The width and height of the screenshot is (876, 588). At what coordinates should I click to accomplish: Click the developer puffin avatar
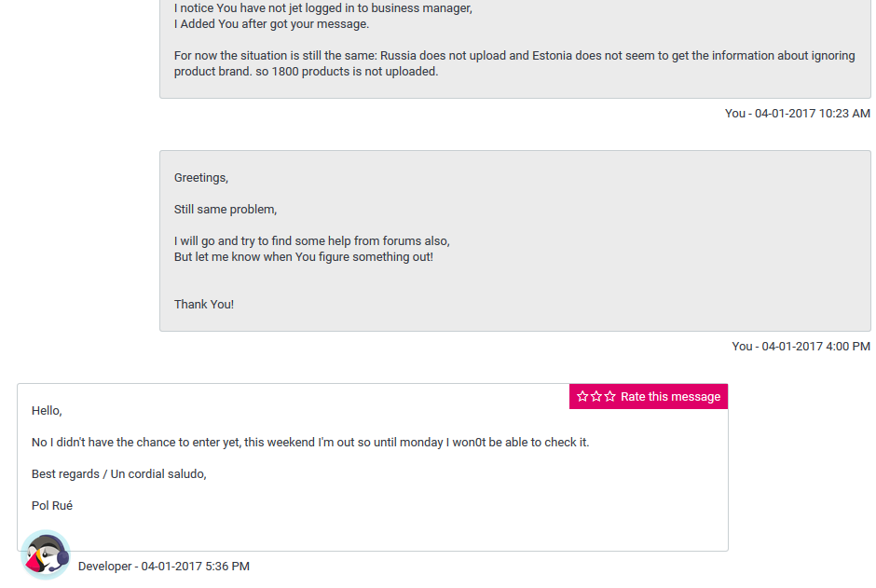pyautogui.click(x=46, y=554)
